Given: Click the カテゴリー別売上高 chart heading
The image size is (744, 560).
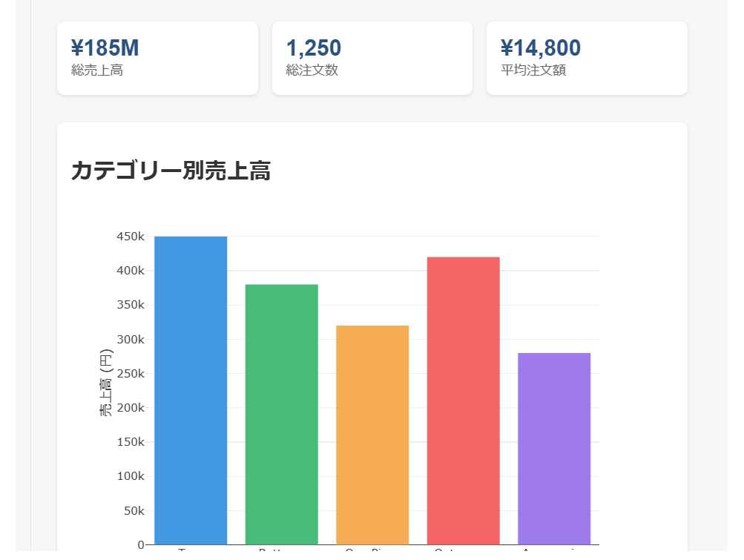Looking at the screenshot, I should tap(171, 171).
